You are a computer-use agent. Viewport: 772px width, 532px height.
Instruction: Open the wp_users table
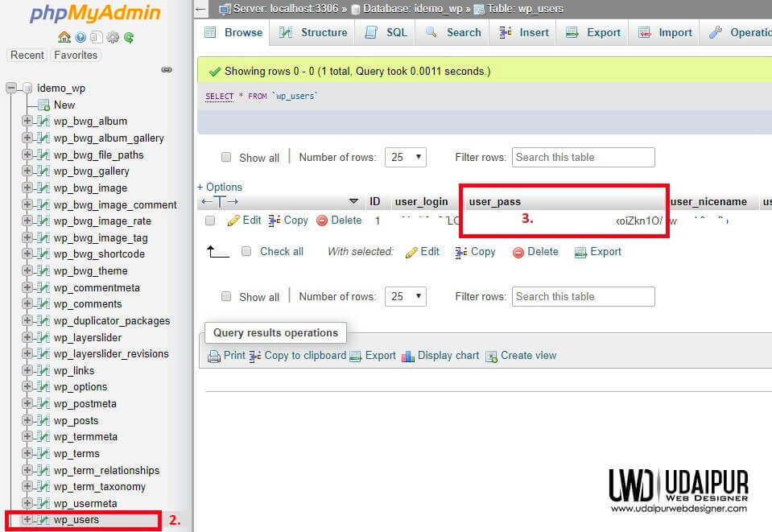76,520
